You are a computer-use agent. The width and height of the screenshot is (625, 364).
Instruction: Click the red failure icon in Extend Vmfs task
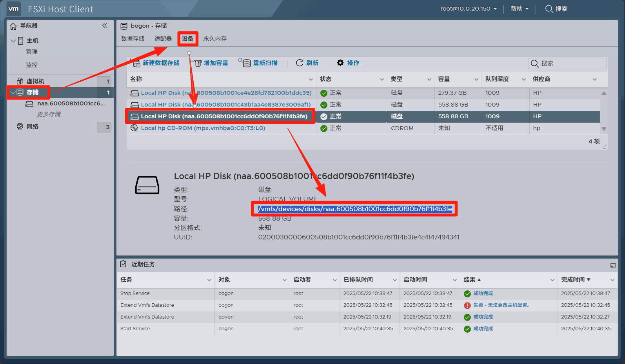467,306
